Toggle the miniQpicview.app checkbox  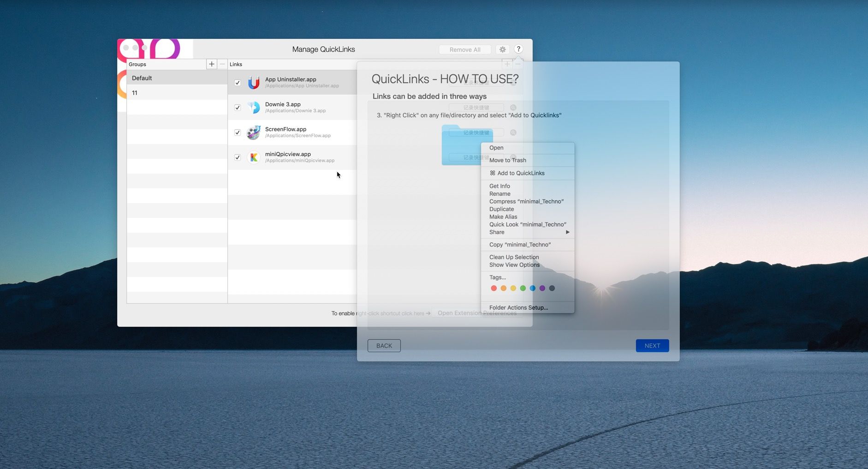[x=238, y=157]
